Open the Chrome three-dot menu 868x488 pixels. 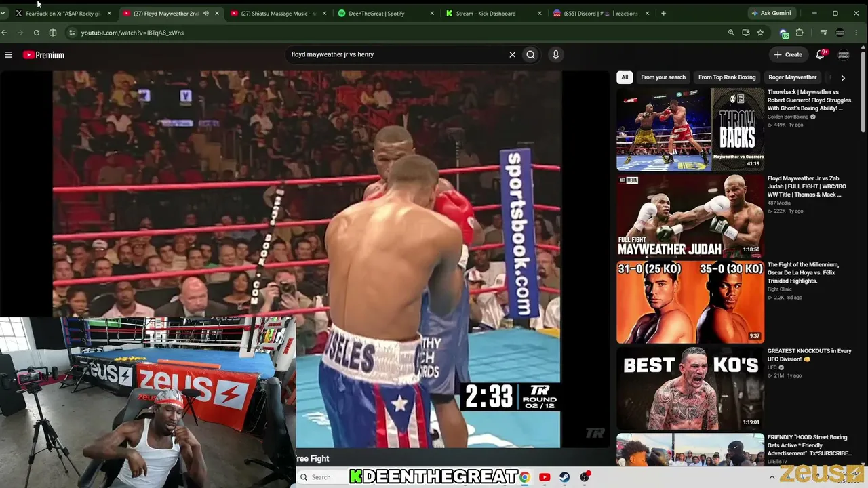(x=858, y=33)
